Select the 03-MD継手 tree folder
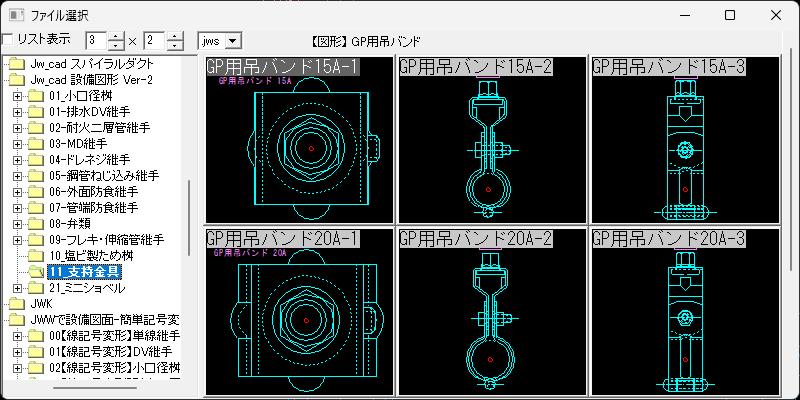The height and width of the screenshot is (400, 800). (x=78, y=144)
